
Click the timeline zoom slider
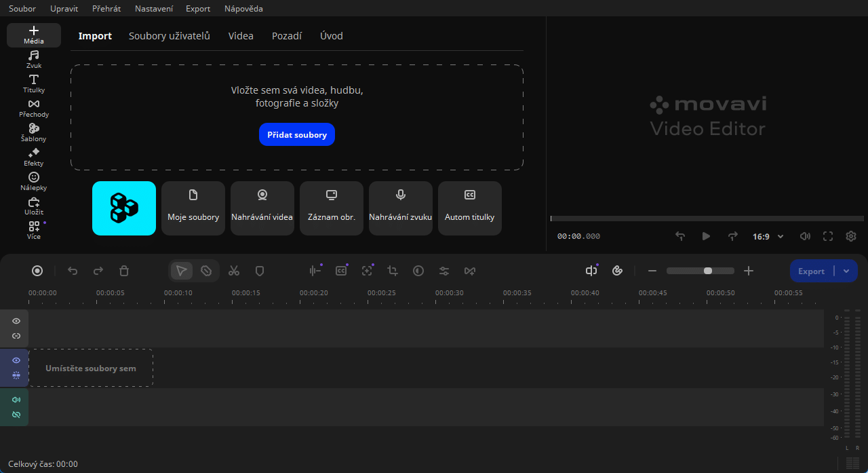coord(701,271)
